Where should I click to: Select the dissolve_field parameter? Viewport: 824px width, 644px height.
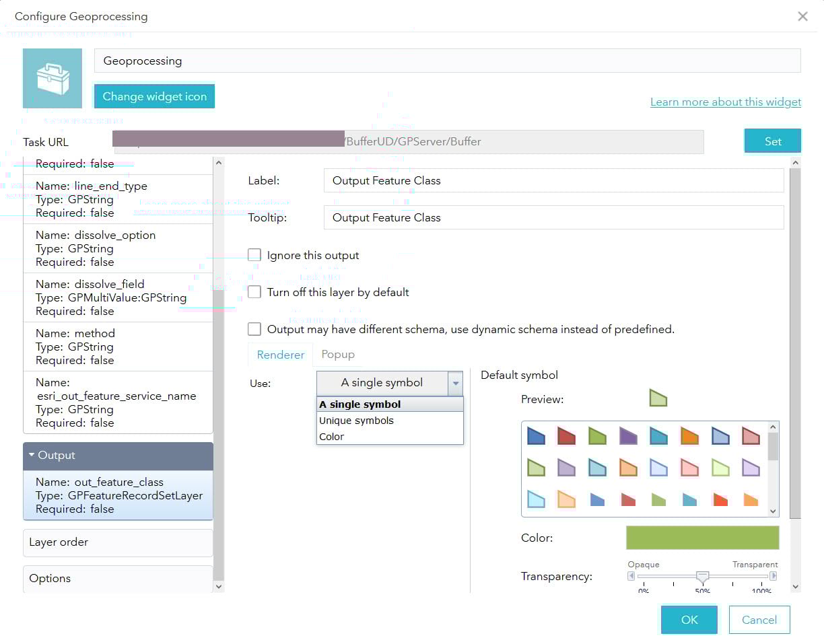point(118,297)
